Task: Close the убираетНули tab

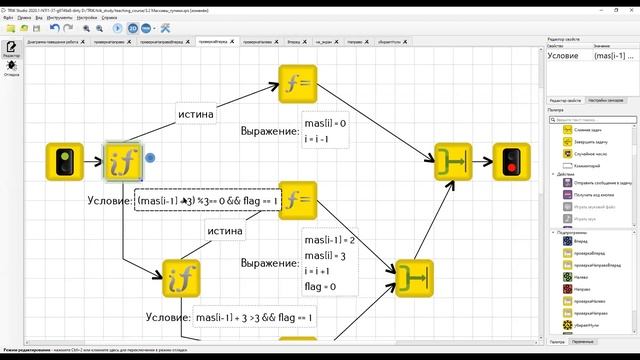Action: point(405,42)
